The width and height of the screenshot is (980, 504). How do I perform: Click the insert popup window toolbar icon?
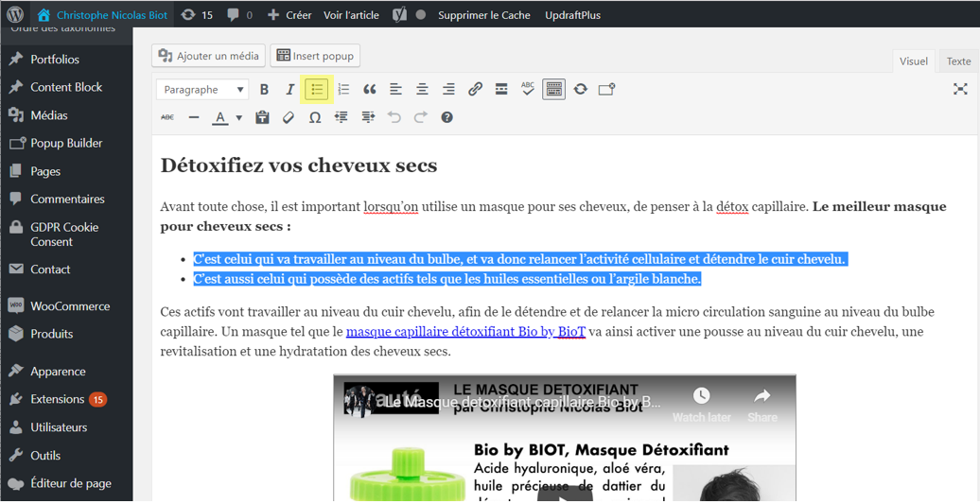click(607, 89)
